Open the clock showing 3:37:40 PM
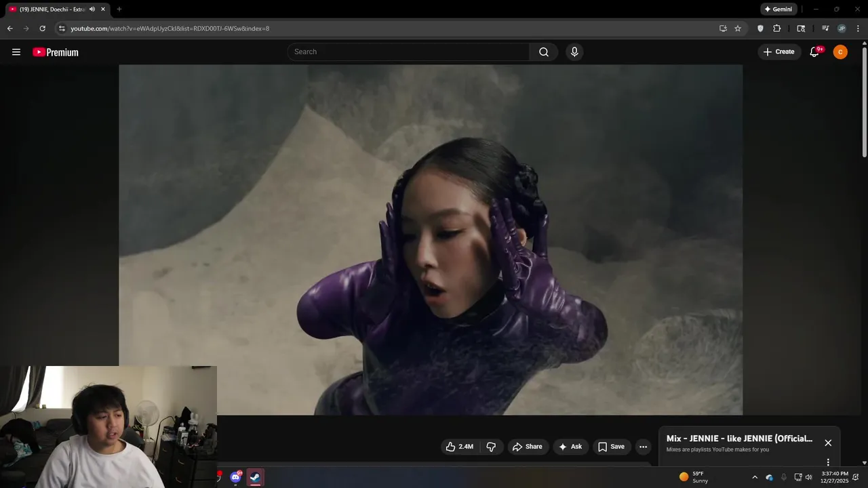 [834, 477]
